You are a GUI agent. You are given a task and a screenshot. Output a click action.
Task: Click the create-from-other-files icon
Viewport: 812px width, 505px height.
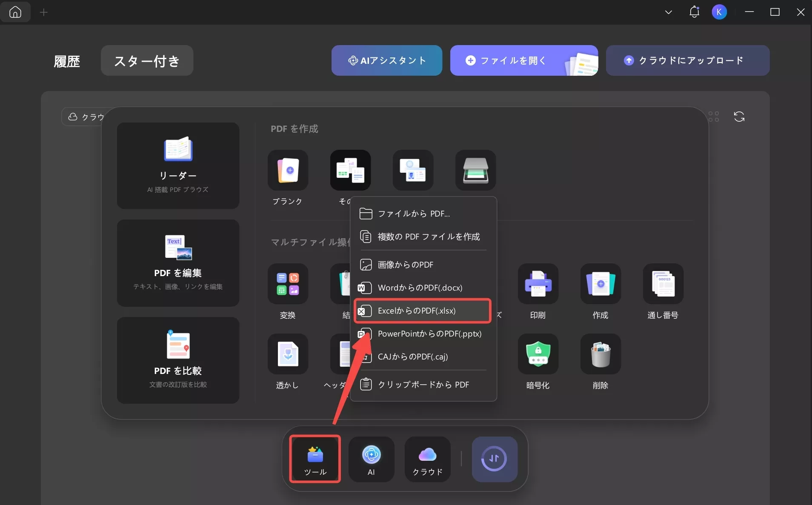click(x=350, y=170)
